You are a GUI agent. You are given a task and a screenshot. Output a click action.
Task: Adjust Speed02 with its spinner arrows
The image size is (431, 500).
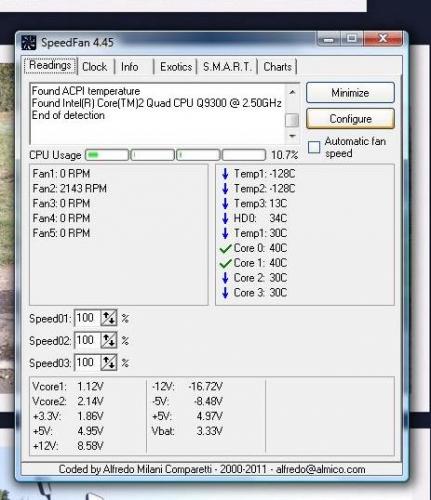click(109, 340)
